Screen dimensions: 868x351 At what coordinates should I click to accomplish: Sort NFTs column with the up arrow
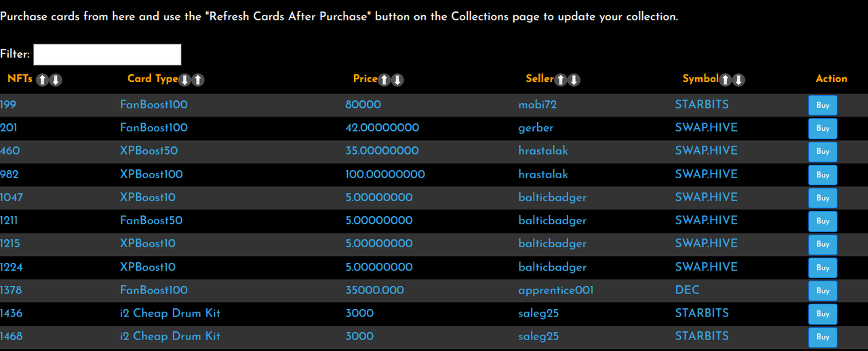42,80
